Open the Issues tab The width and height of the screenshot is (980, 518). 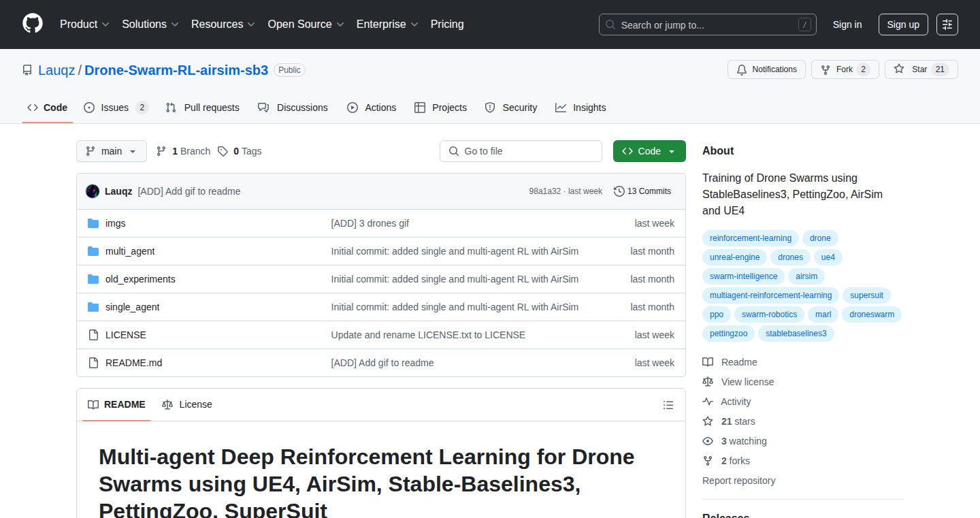(116, 108)
